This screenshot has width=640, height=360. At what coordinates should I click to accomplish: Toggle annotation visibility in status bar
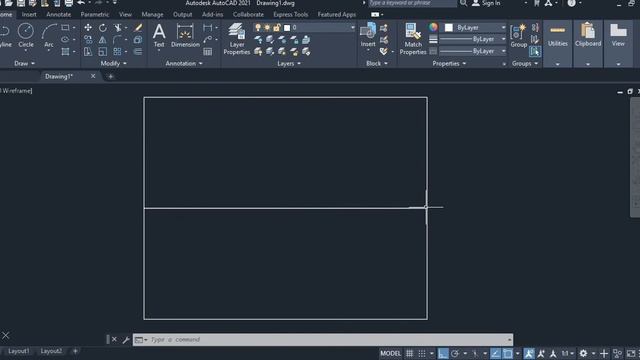(x=529, y=353)
